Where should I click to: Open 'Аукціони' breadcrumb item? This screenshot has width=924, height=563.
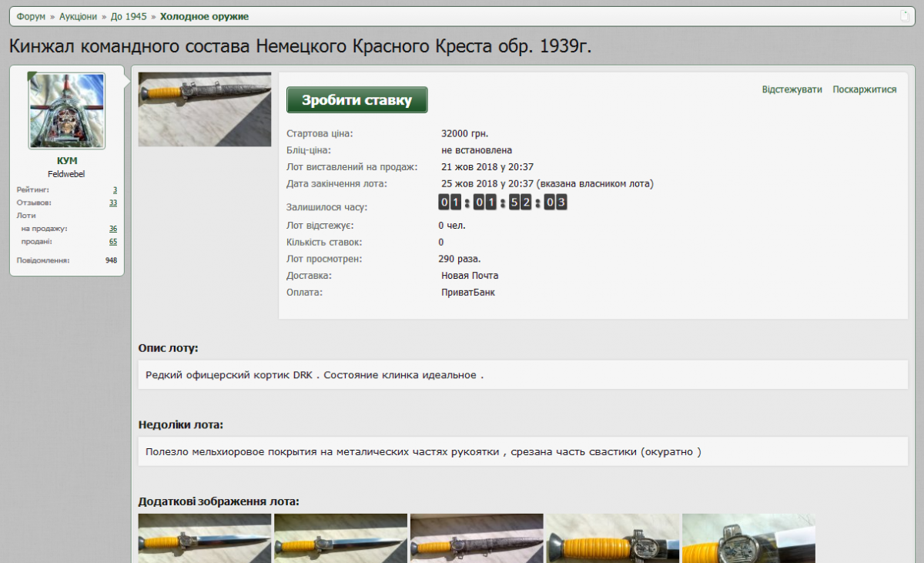[x=79, y=16]
